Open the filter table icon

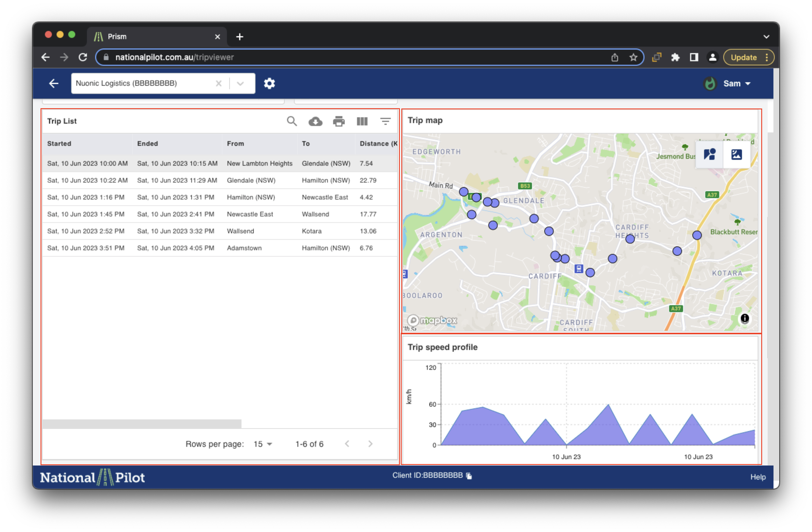(x=385, y=121)
